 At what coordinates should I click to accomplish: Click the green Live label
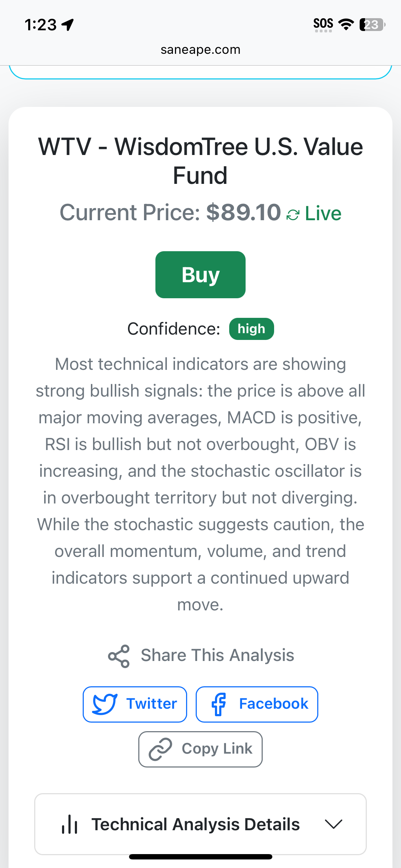click(x=323, y=213)
